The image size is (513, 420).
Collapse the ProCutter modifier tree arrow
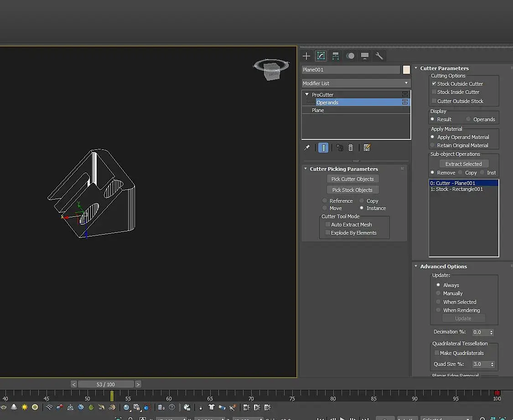click(x=307, y=95)
